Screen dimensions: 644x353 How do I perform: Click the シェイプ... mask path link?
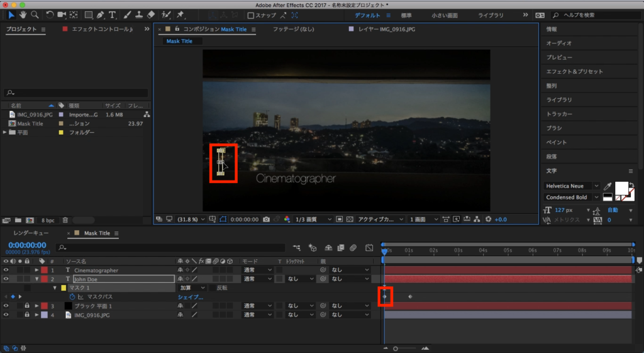[191, 296]
